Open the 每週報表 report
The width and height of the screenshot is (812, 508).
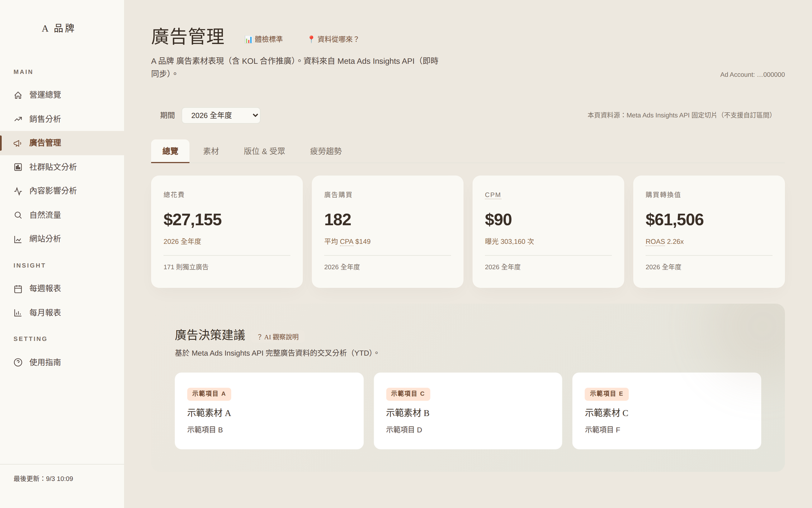click(62, 288)
